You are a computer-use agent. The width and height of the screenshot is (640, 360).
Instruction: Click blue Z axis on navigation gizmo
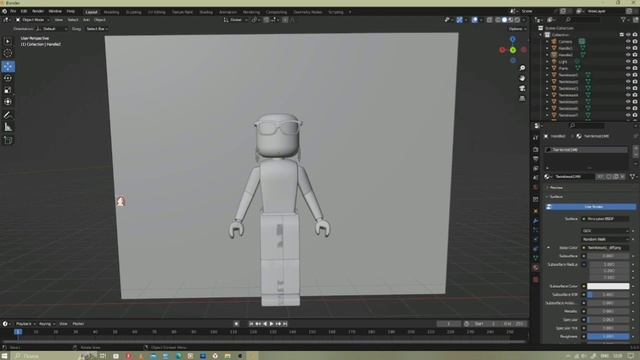point(513,40)
